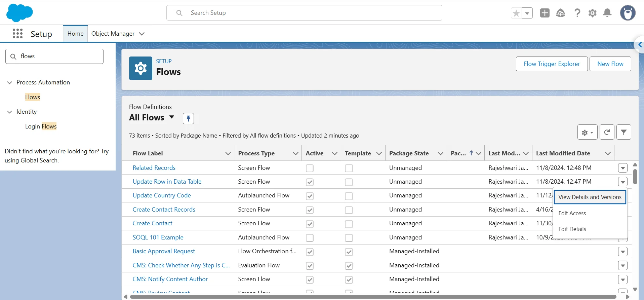
Task: Collapse the side panel arrow at right edge
Action: click(x=640, y=45)
